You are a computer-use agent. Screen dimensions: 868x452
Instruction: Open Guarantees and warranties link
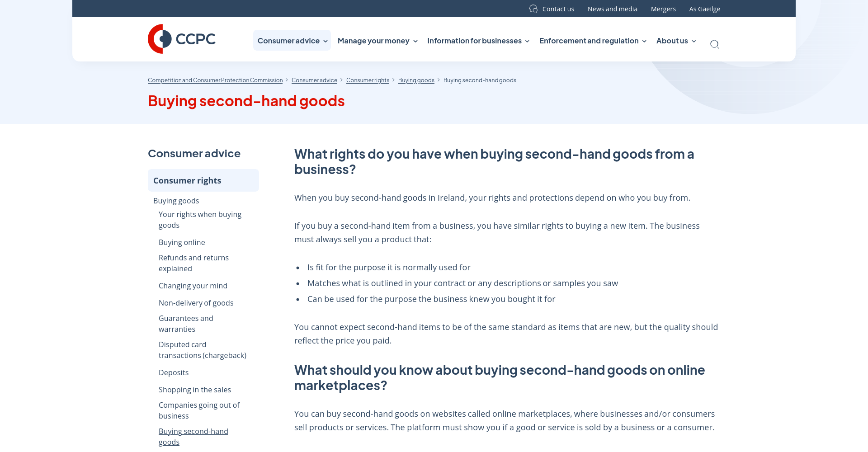coord(186,324)
